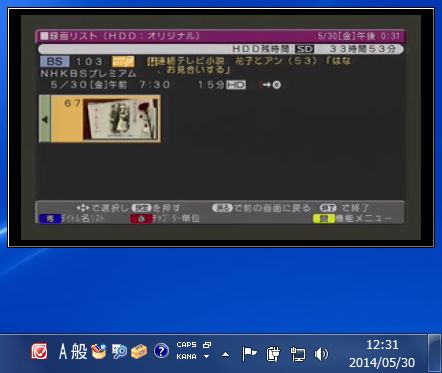Click the yellow 機能メニュー button
442x373 pixels.
(353, 219)
